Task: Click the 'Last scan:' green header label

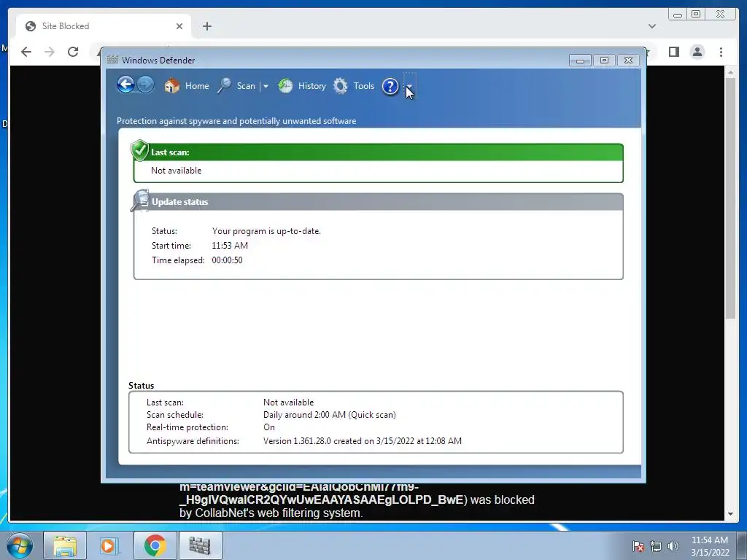Action: 170,152
